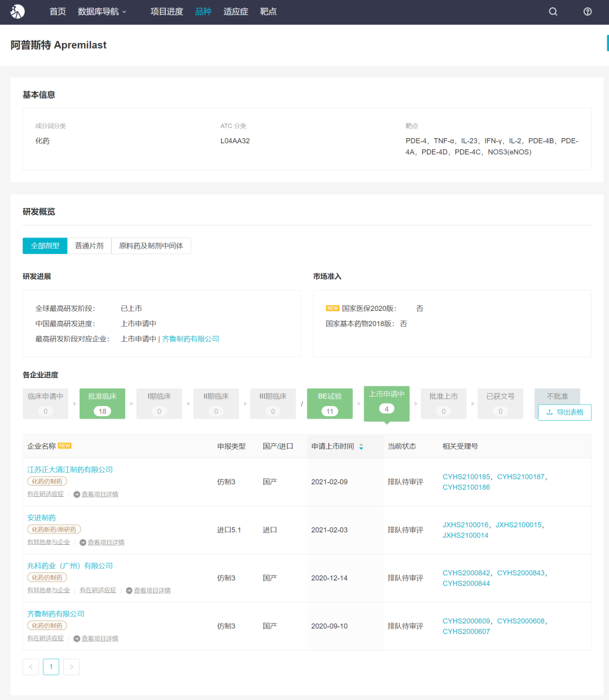Image resolution: width=609 pixels, height=700 pixels.
Task: Select the 全部剂型 tab
Action: coord(45,246)
